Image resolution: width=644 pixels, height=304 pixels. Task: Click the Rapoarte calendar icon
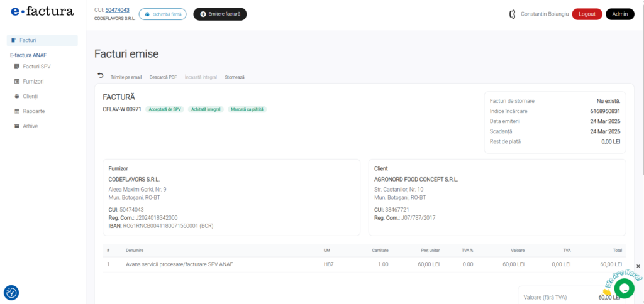[17, 111]
